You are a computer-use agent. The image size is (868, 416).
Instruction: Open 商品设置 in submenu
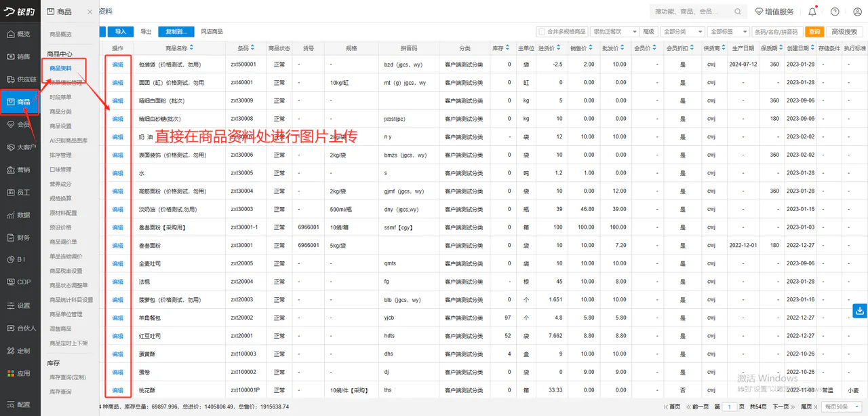click(x=60, y=126)
